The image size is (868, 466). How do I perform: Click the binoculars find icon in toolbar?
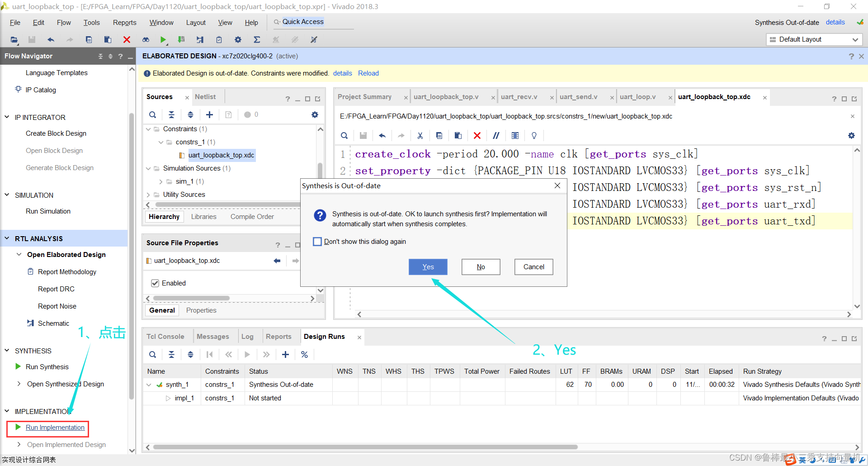(x=146, y=40)
